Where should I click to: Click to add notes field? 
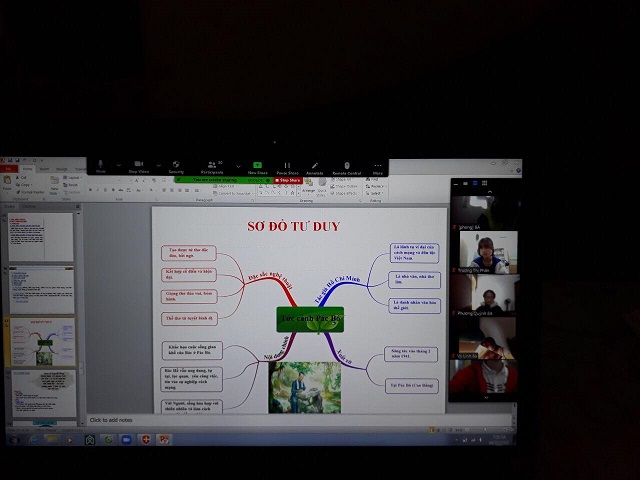[x=298, y=420]
